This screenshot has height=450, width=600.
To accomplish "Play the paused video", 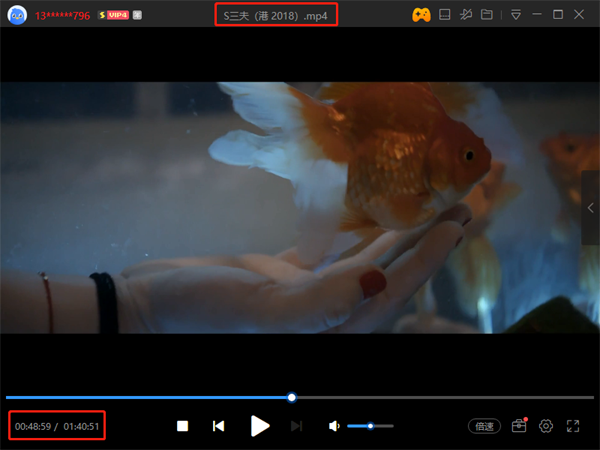I will [260, 426].
